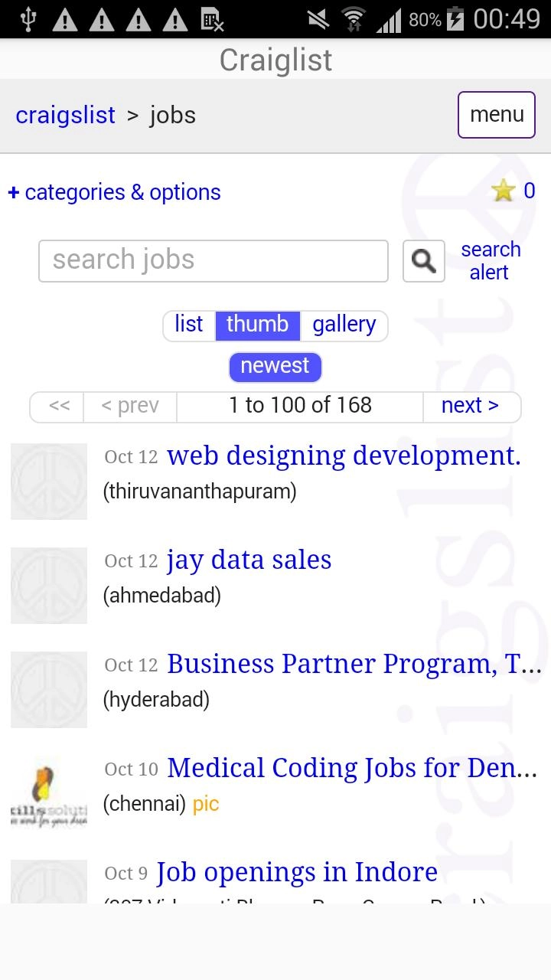Click the craigslist breadcrumb link

[66, 116]
